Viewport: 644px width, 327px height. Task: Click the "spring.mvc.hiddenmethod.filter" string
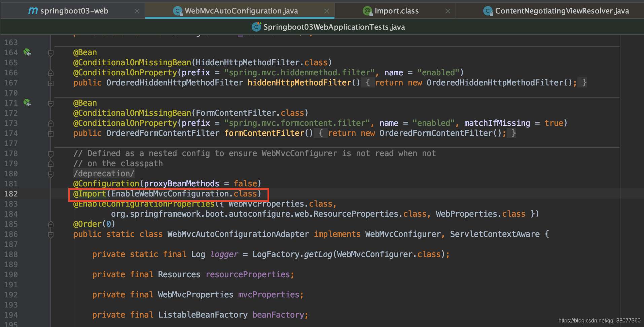(299, 72)
